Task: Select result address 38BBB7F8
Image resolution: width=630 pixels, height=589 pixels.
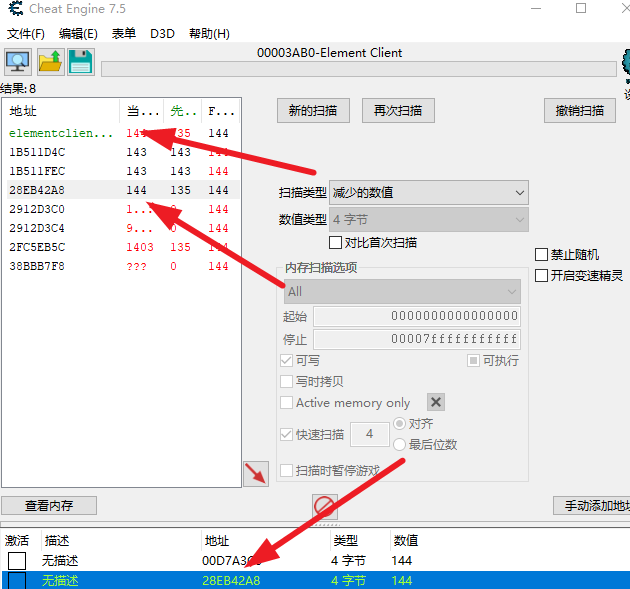Action: tap(37, 266)
